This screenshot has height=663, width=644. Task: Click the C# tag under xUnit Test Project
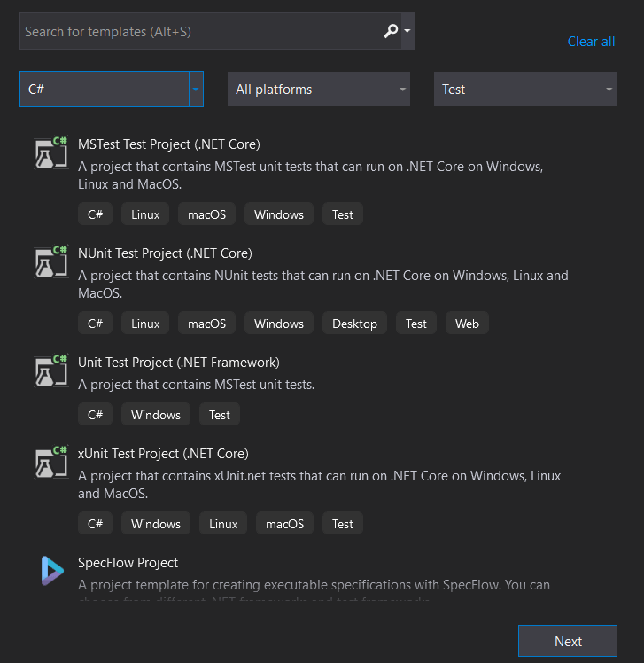click(95, 524)
